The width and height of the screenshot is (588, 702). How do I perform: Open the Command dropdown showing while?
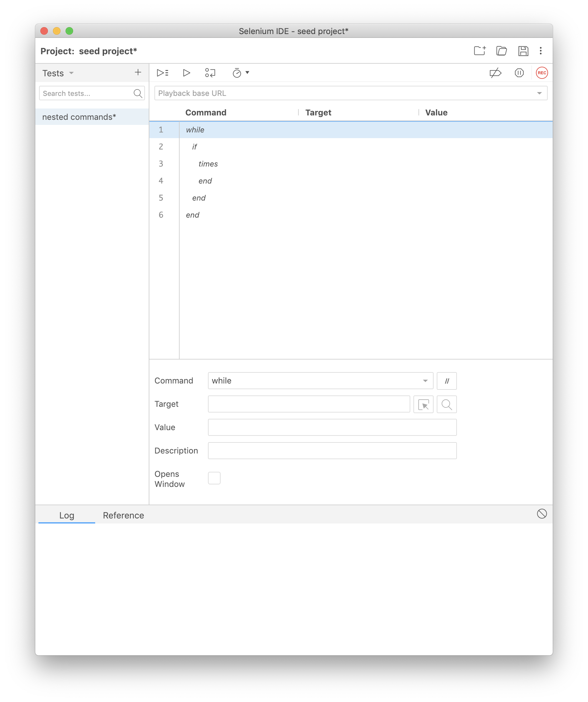[425, 381]
